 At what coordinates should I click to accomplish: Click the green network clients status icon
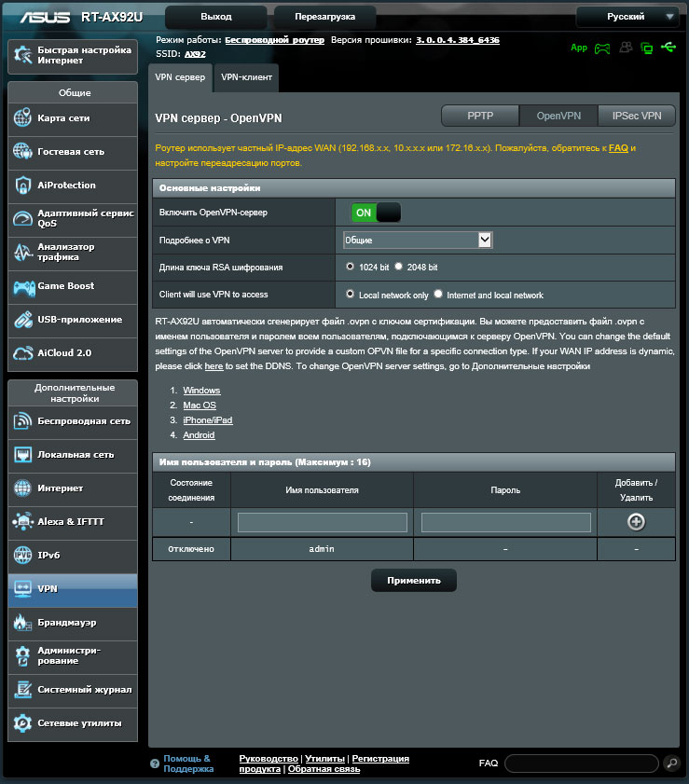tap(646, 48)
